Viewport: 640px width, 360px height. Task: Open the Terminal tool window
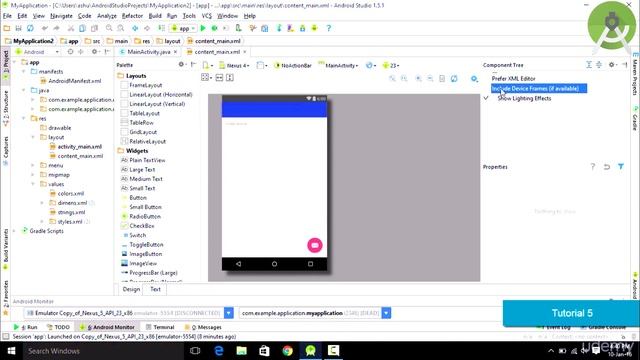coord(160,327)
